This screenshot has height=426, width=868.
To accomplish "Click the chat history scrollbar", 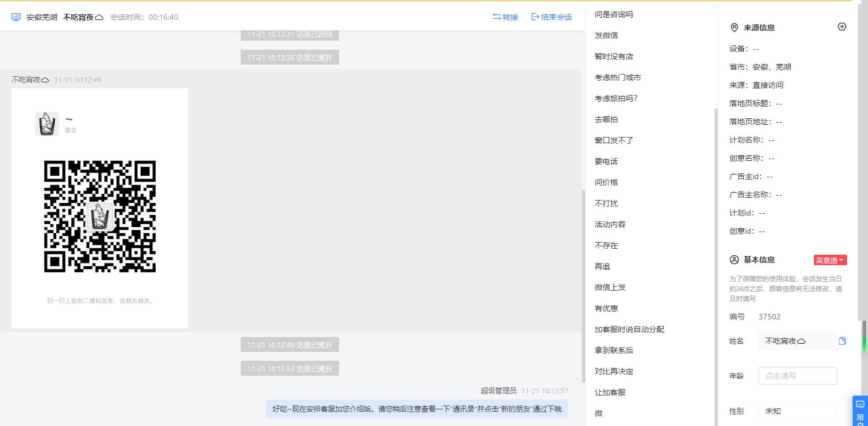I will 584,286.
